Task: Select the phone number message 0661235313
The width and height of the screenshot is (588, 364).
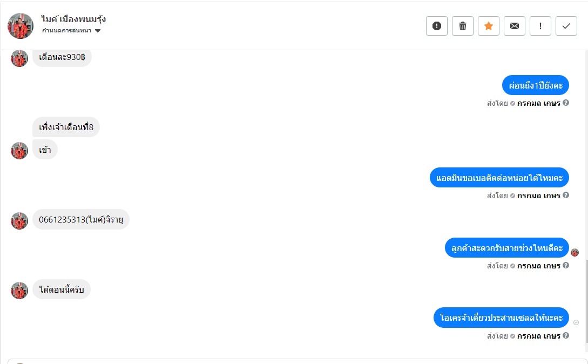Action: [x=81, y=219]
